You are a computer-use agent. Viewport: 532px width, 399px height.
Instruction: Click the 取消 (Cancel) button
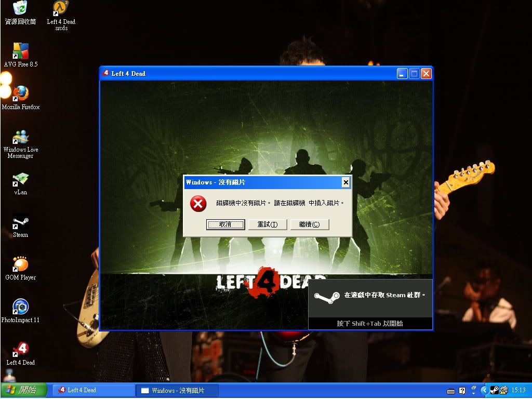tap(225, 224)
